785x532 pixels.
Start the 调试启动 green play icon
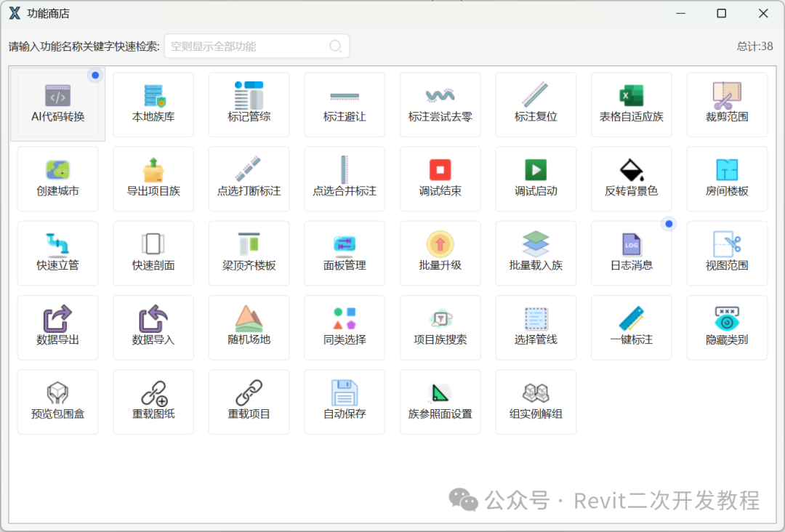tap(536, 169)
